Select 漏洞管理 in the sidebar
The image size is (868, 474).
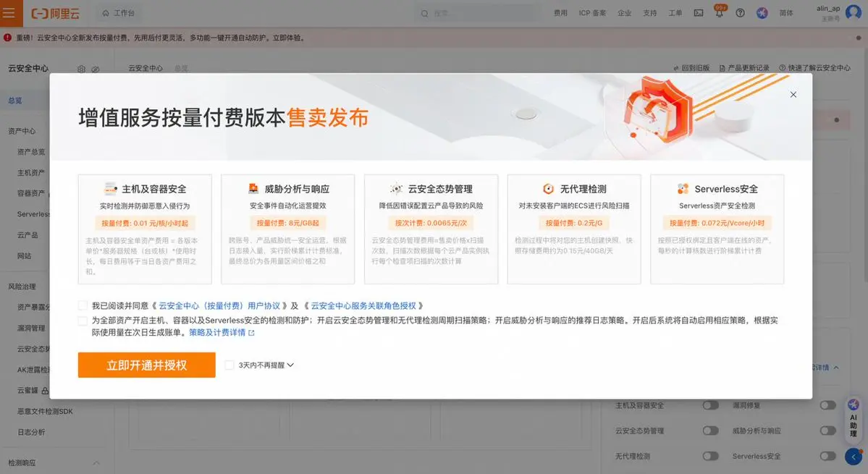[x=31, y=328]
